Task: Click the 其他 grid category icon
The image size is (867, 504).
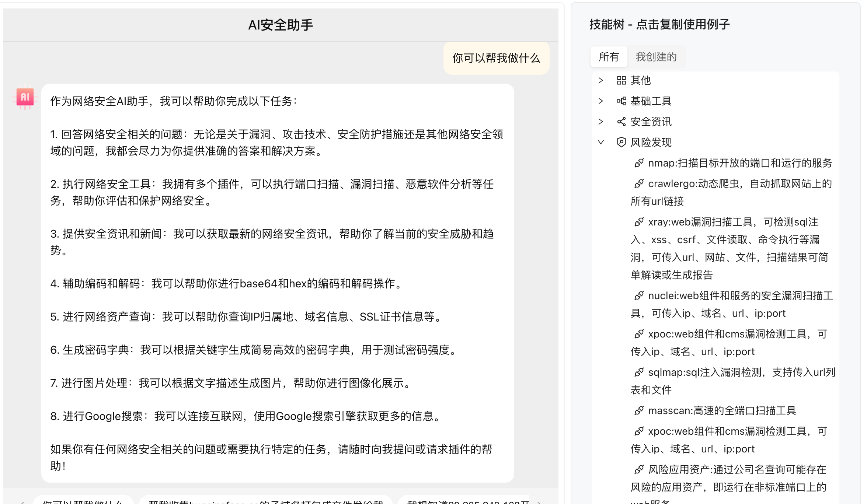Action: coord(621,80)
